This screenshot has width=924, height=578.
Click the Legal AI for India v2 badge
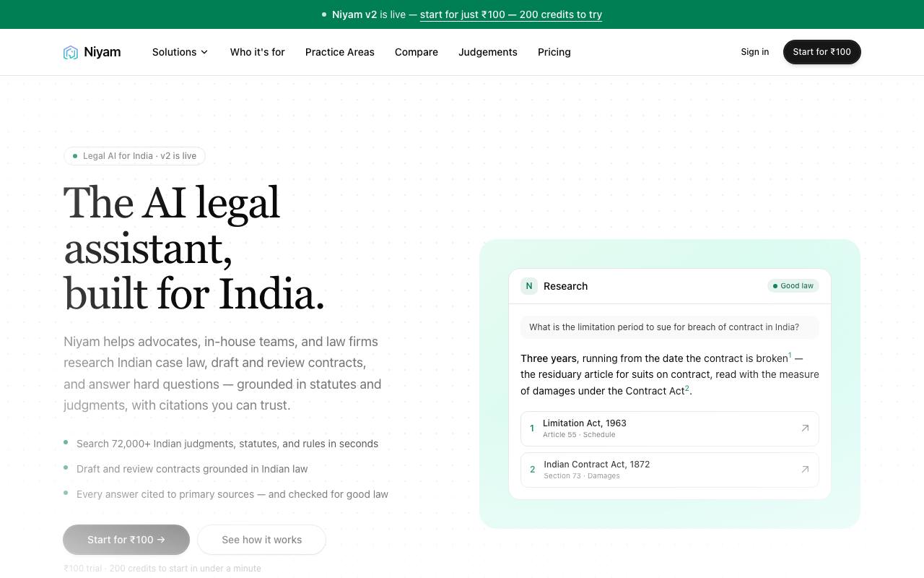tap(134, 156)
